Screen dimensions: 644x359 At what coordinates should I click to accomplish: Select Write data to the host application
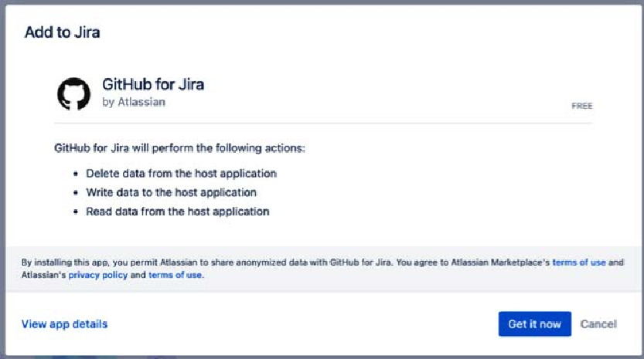171,192
